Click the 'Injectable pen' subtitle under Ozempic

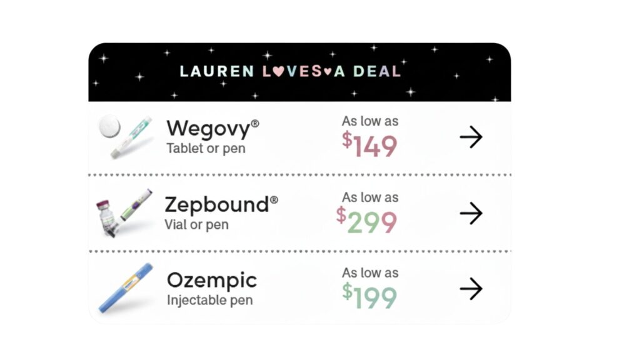click(210, 300)
